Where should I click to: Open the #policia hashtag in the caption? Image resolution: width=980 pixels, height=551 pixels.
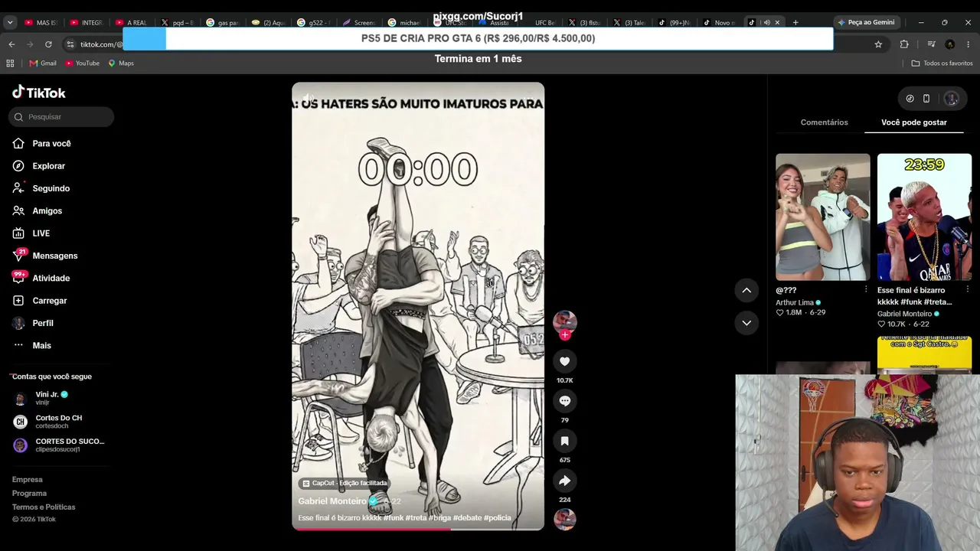(x=498, y=518)
